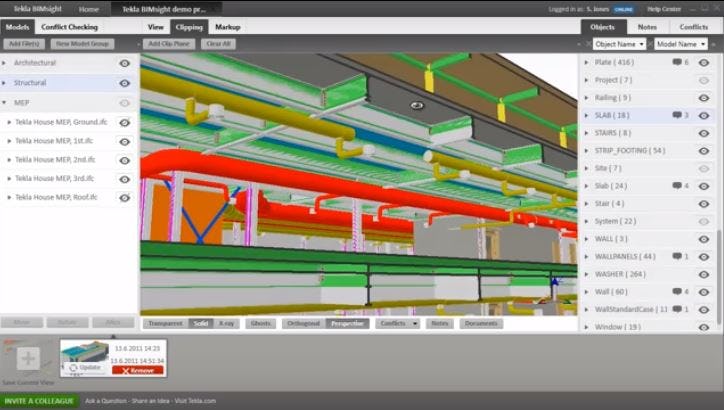
Task: Hide SLAB ( 18 ) objects
Action: pyautogui.click(x=704, y=115)
